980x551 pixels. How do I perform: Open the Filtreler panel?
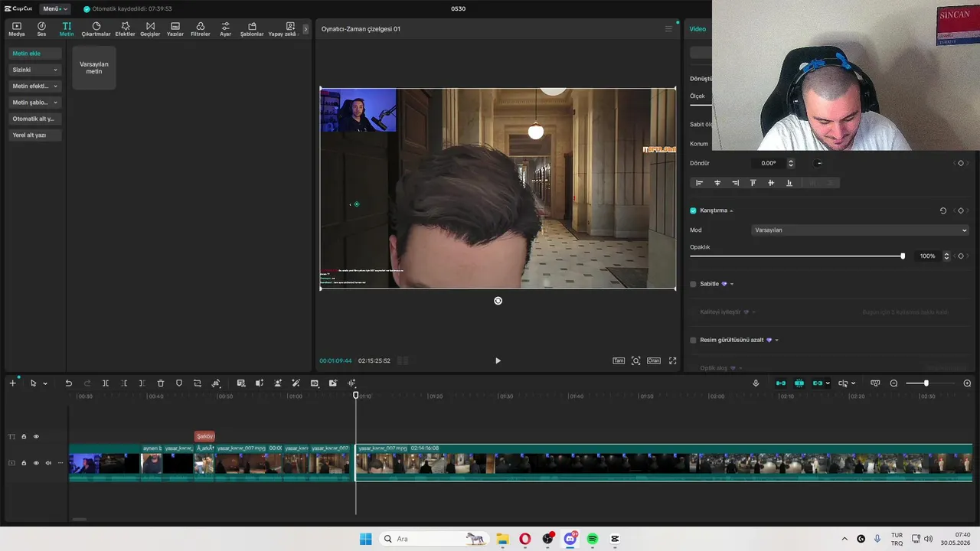(200, 29)
